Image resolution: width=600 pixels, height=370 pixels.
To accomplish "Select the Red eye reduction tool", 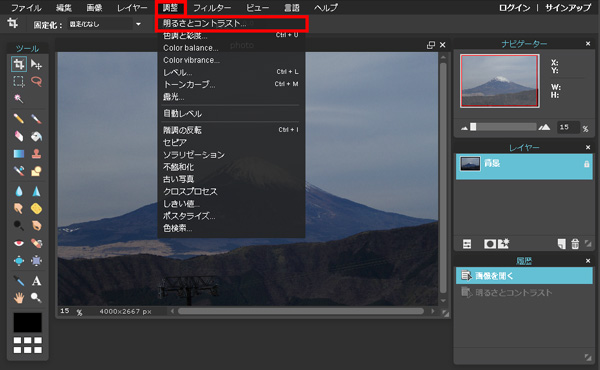I will click(18, 243).
